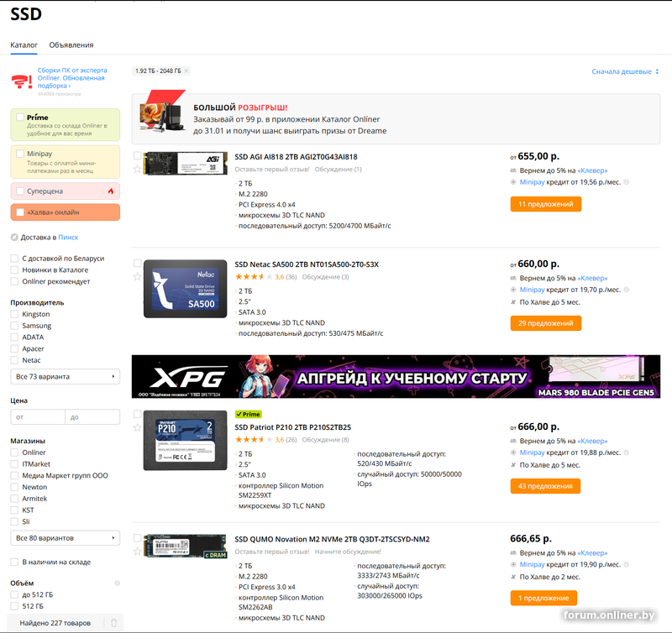
Task: Open the XPG Mars 980 Blade banner
Action: click(x=396, y=376)
